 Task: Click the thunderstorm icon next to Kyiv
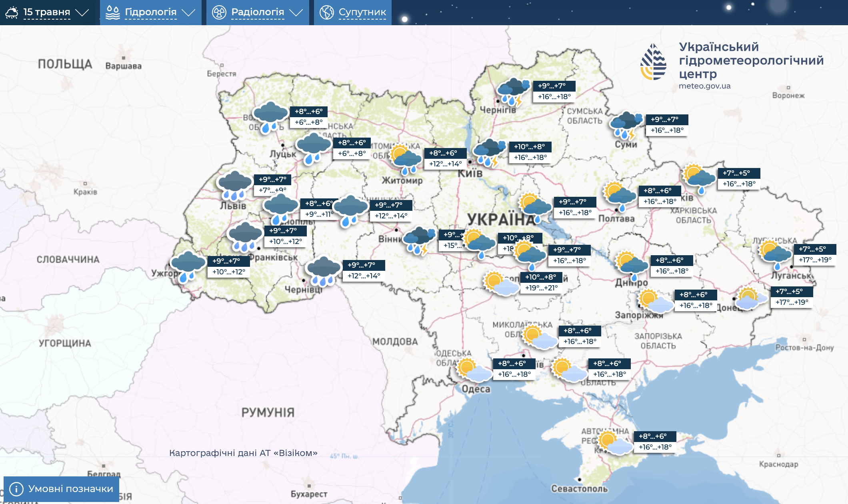click(x=489, y=152)
